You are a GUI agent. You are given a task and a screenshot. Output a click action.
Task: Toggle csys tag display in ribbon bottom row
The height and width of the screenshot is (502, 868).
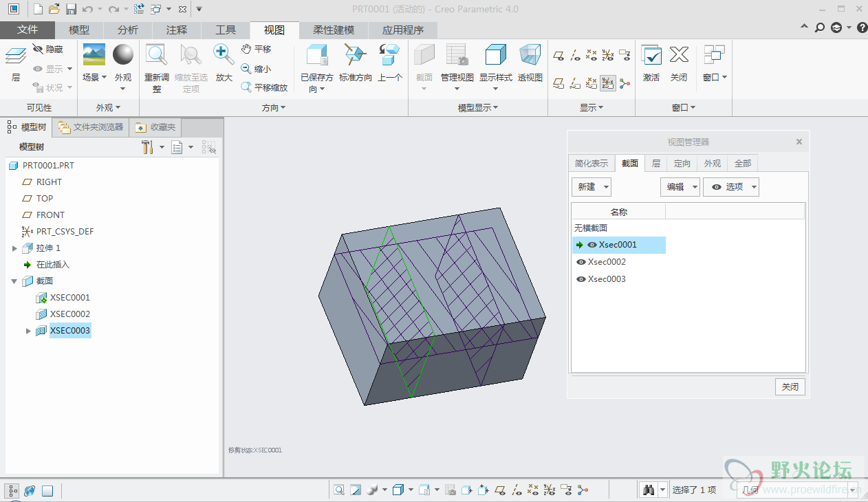608,83
